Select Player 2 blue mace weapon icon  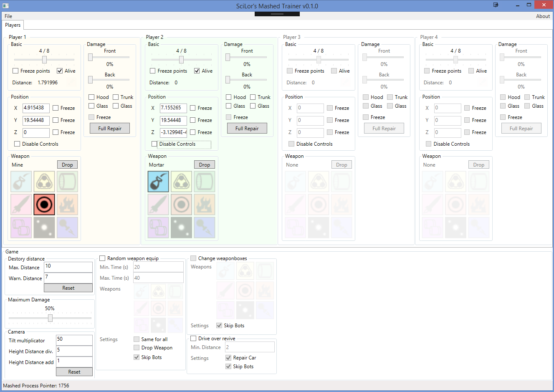click(205, 228)
